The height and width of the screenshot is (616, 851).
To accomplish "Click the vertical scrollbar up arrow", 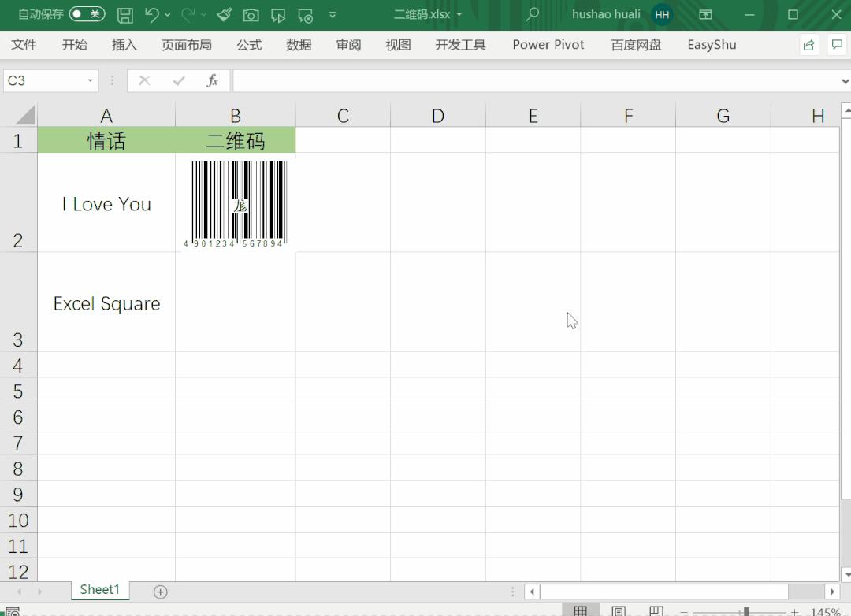I will pyautogui.click(x=846, y=110).
